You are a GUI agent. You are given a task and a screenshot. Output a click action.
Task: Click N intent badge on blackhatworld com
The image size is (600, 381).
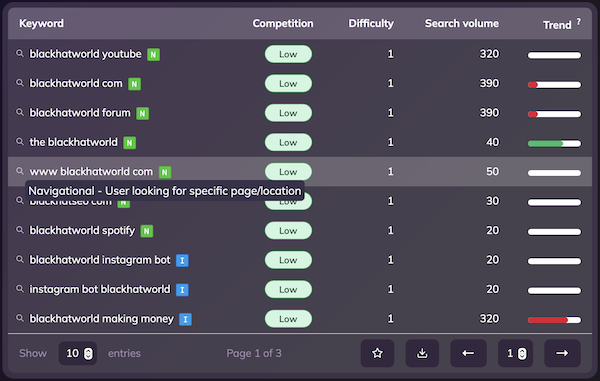click(134, 84)
